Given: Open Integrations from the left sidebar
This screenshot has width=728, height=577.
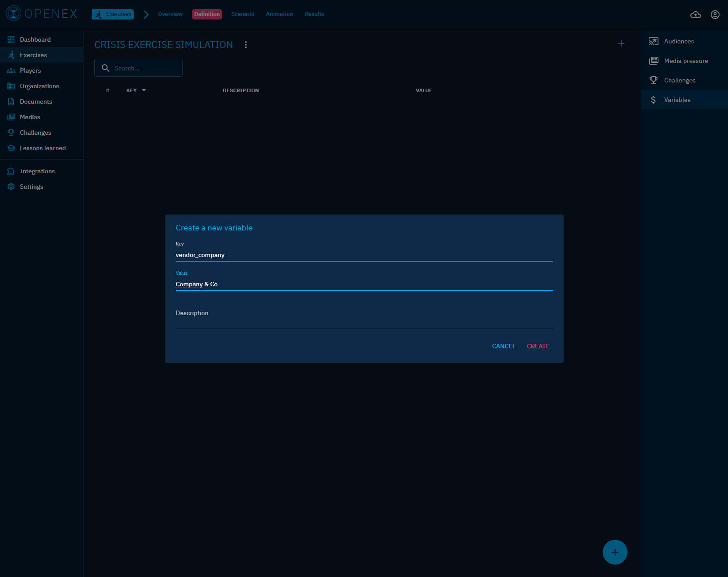Looking at the screenshot, I should point(37,171).
